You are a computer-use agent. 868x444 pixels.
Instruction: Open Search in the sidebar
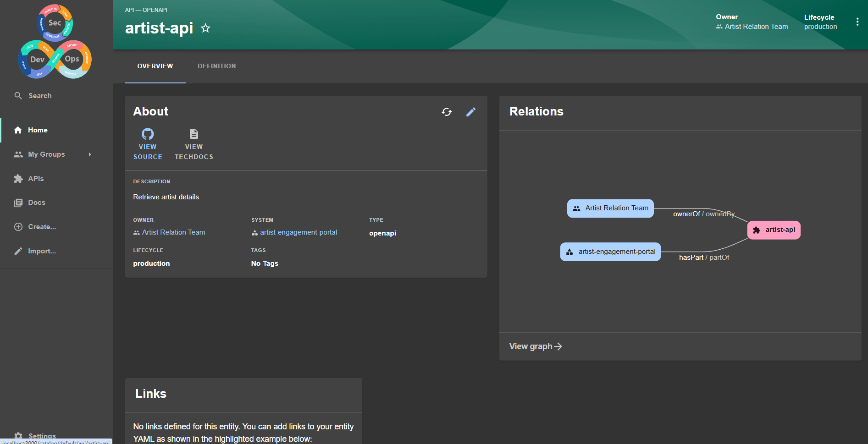(x=40, y=96)
